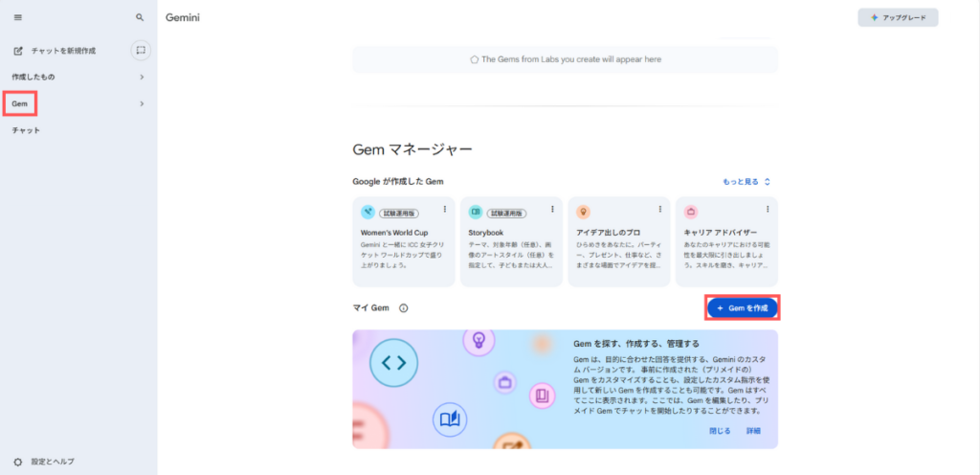Open three-dot menu on キャリア アドバイザー card

tap(767, 210)
